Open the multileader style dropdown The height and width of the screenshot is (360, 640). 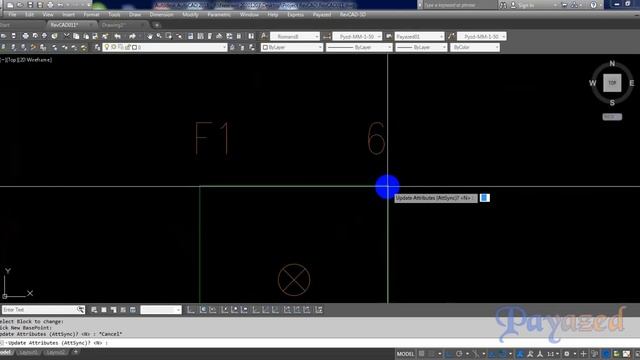(x=482, y=36)
